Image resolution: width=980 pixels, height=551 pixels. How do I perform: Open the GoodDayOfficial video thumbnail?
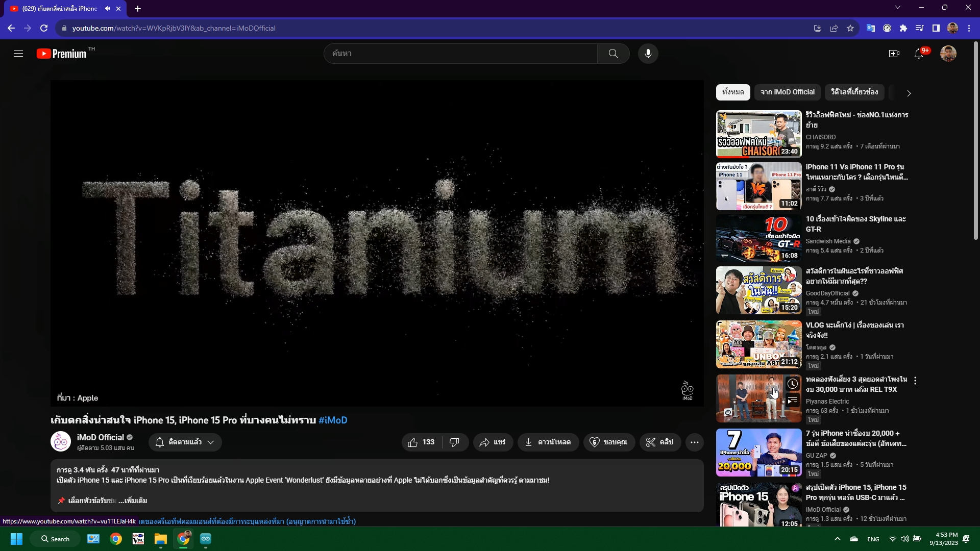point(759,290)
